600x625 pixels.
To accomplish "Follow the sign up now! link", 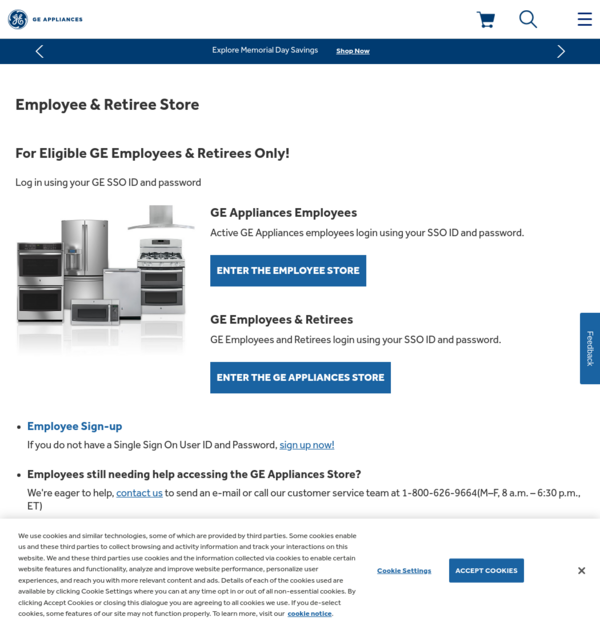I will click(307, 445).
